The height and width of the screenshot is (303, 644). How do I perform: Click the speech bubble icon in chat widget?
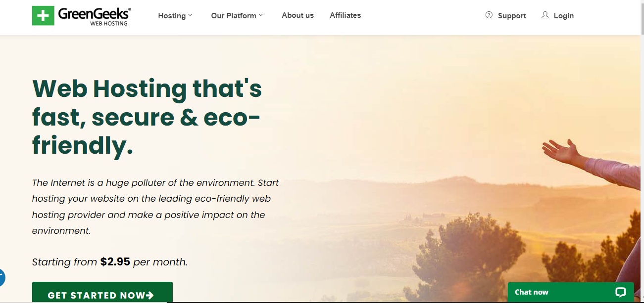[x=620, y=292]
